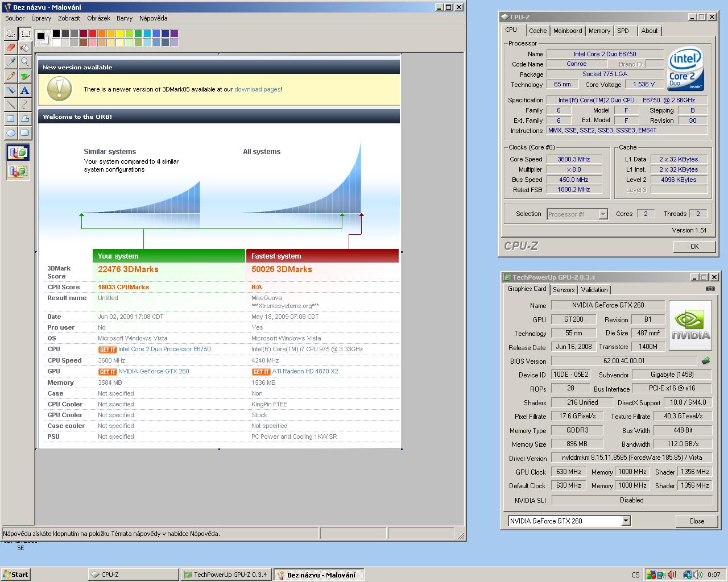The height and width of the screenshot is (582, 728).
Task: Activate TechPowerUp GPU-Z taskbar button
Action: pos(225,575)
